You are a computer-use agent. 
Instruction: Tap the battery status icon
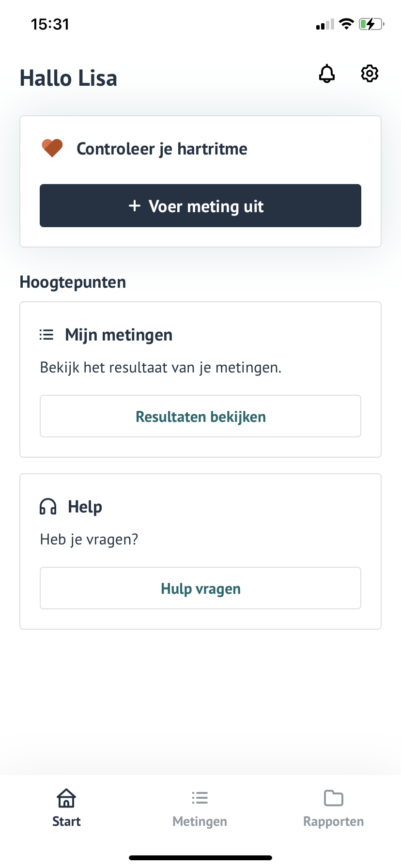tap(371, 24)
